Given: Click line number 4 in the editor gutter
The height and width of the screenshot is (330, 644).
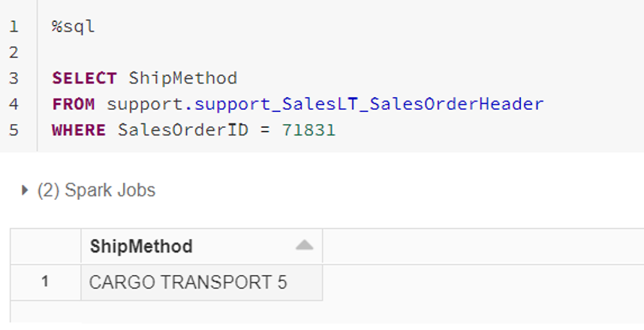Looking at the screenshot, I should [14, 104].
